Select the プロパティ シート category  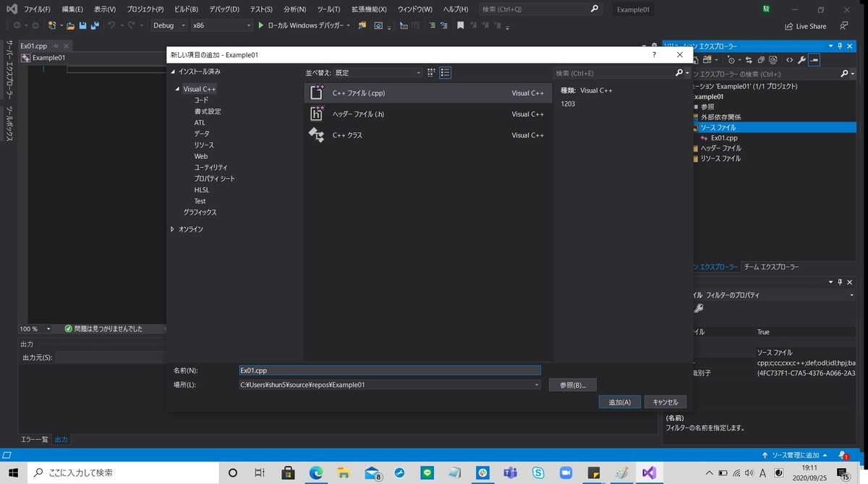point(214,178)
